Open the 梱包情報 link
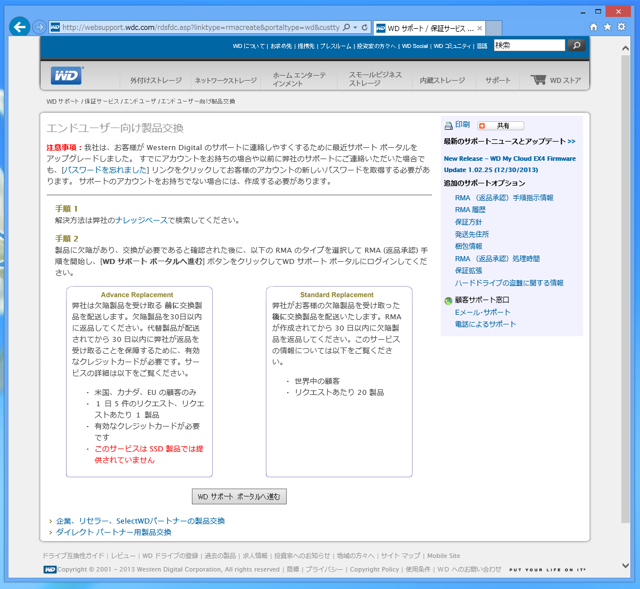Screen dimensions: 640x589 coord(468,246)
